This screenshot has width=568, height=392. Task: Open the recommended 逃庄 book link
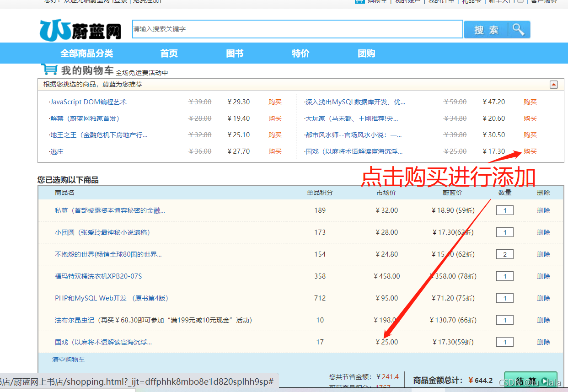point(57,151)
